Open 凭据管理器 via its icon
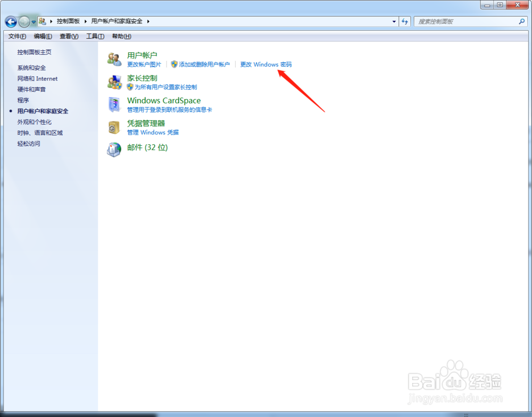 click(x=114, y=127)
